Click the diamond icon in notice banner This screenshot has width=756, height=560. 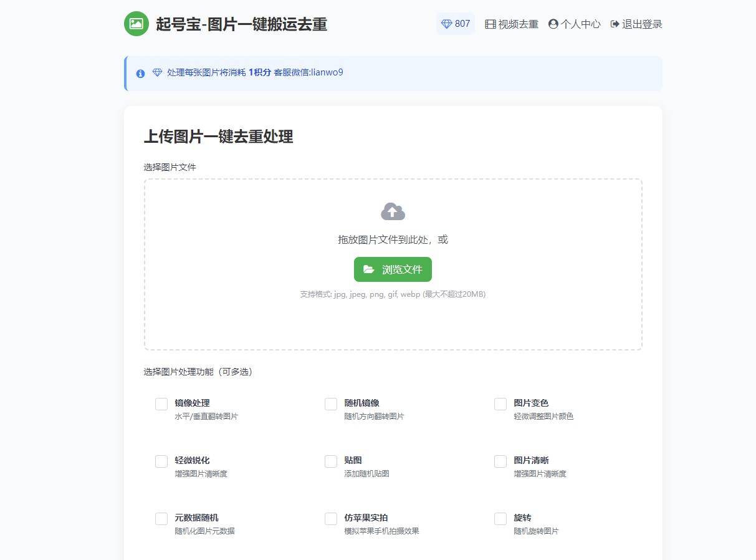tap(157, 72)
